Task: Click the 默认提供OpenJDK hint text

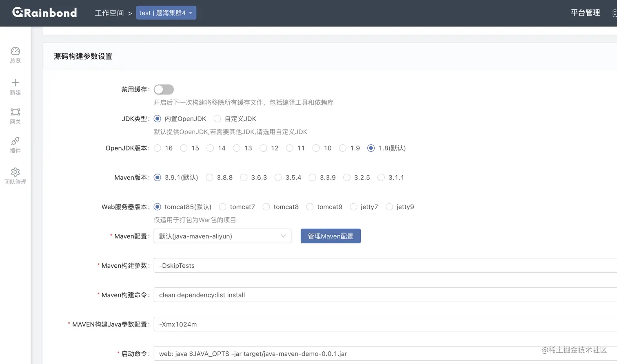Action: click(230, 132)
